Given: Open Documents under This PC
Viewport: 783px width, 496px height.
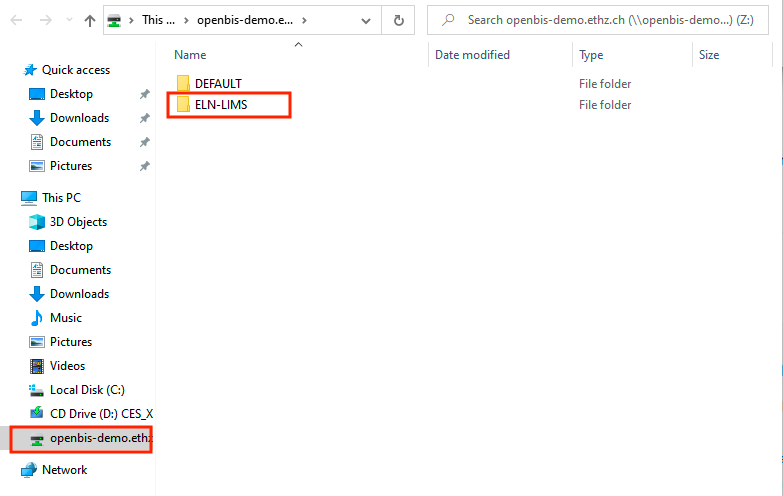Looking at the screenshot, I should (x=80, y=270).
